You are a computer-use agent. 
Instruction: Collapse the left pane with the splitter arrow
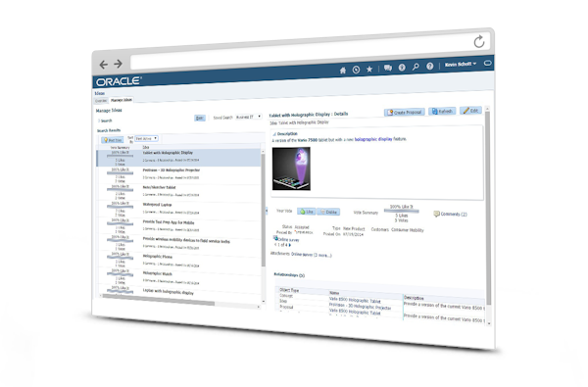point(267,211)
